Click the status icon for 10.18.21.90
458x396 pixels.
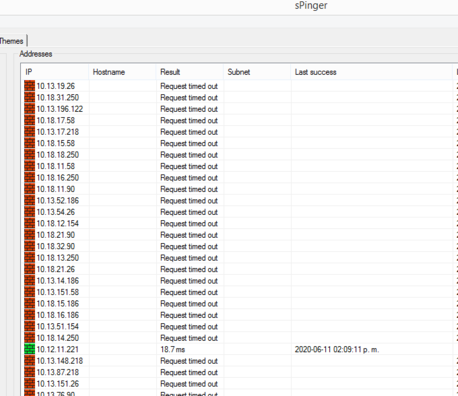tap(29, 235)
